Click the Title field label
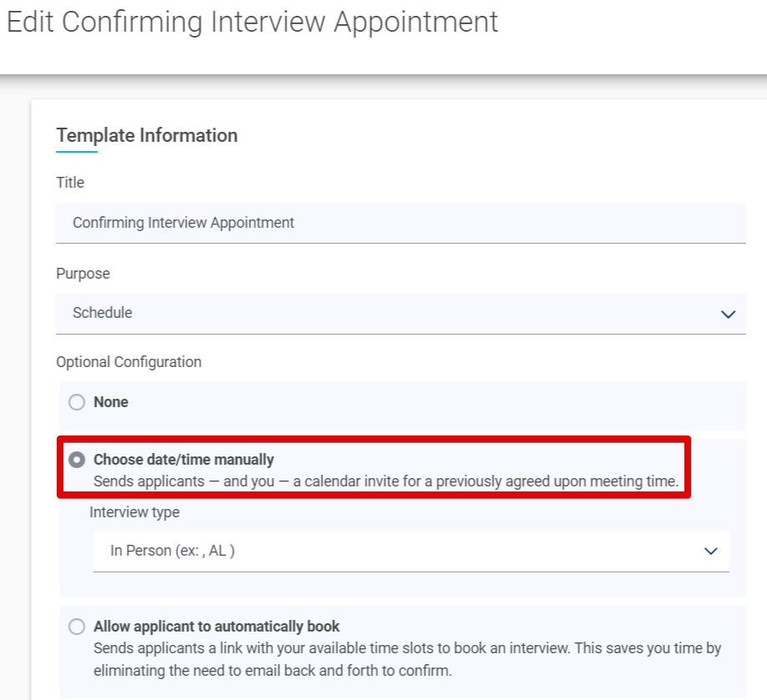This screenshot has height=700, width=767. click(69, 183)
